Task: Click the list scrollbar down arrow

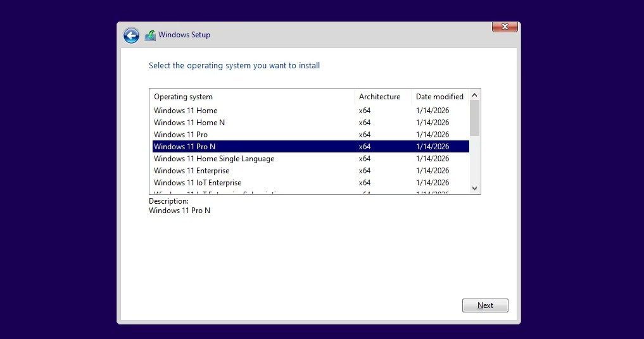Action: coord(475,188)
